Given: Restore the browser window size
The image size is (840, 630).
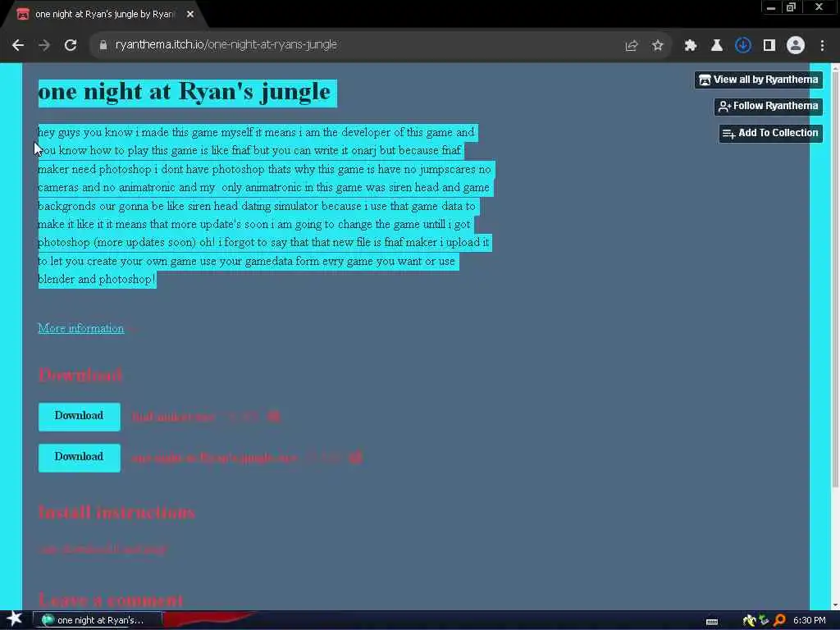Looking at the screenshot, I should pyautogui.click(x=792, y=7).
